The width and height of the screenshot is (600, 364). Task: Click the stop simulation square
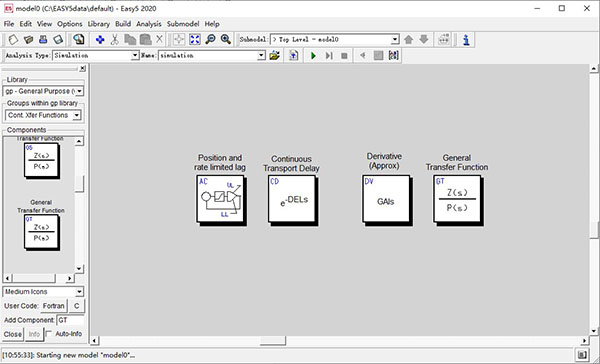point(344,56)
